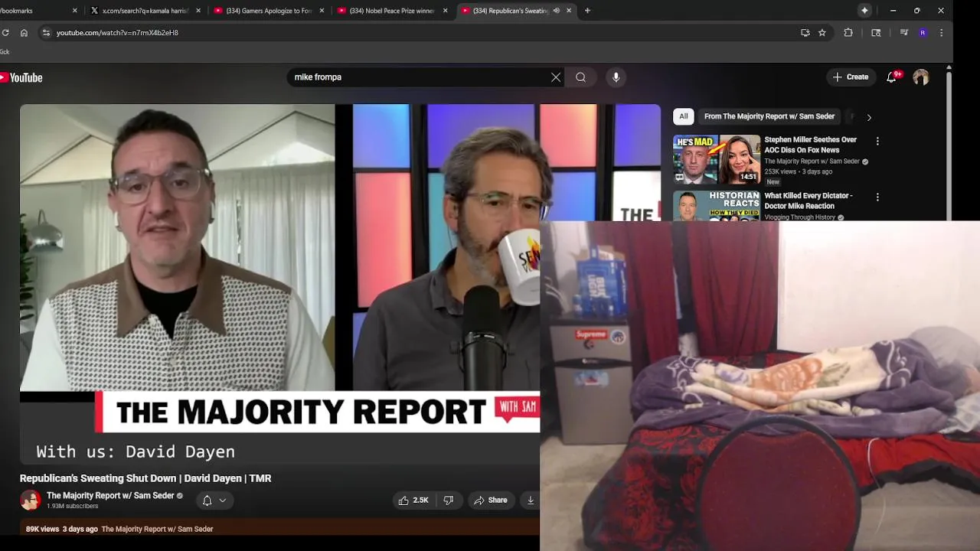
Task: Close the x.com search tab
Action: tap(198, 11)
